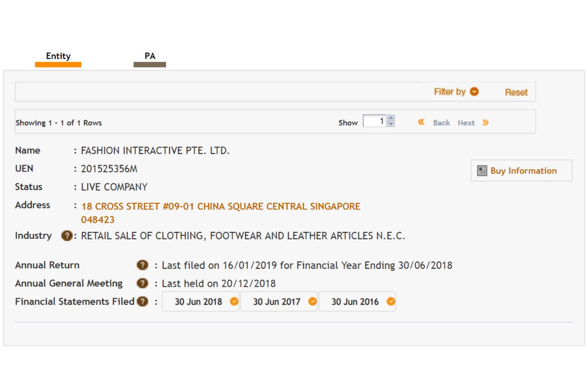Open Annual Return help icon
588x392 pixels.
tap(142, 265)
